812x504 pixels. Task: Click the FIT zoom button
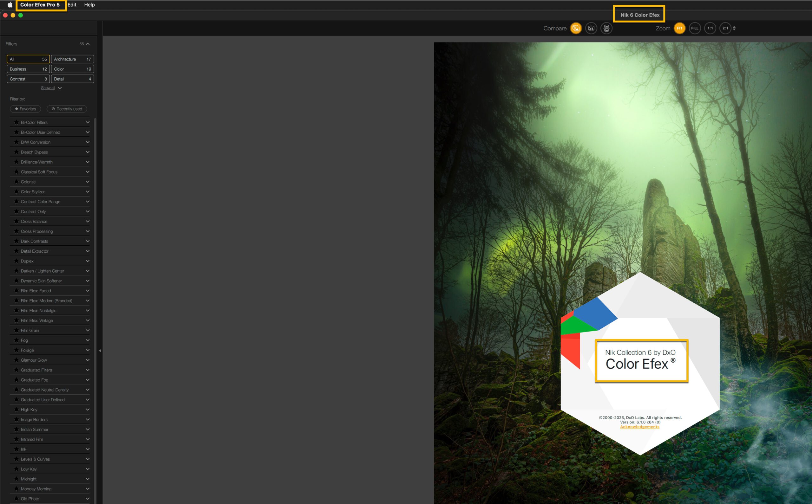679,28
